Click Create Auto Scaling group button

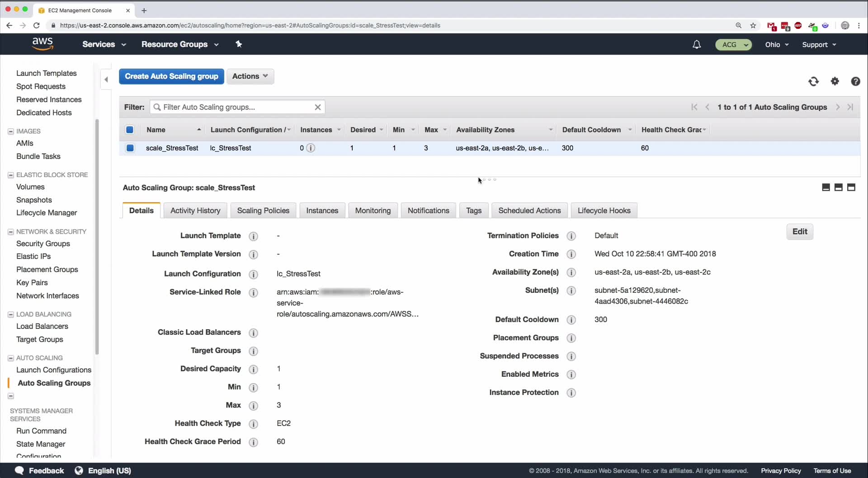coord(171,76)
